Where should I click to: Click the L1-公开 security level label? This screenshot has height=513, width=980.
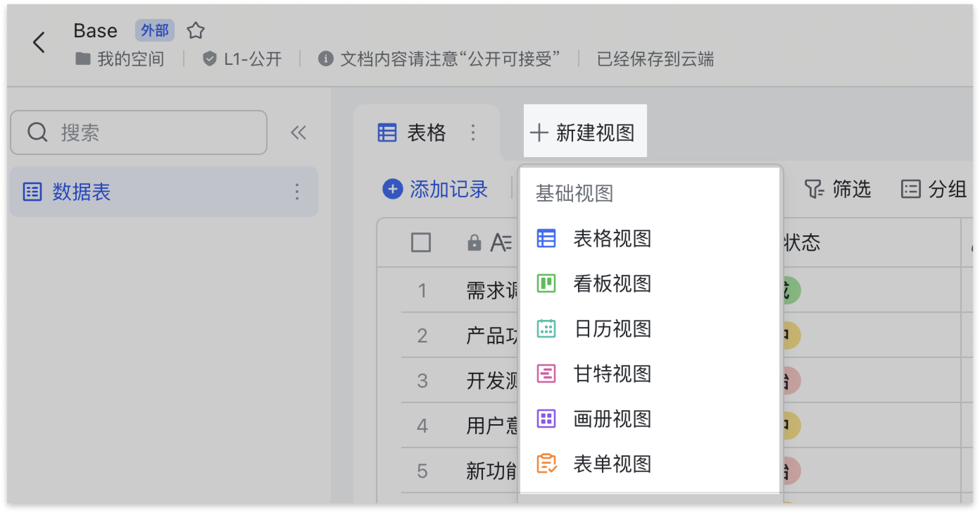tap(242, 59)
